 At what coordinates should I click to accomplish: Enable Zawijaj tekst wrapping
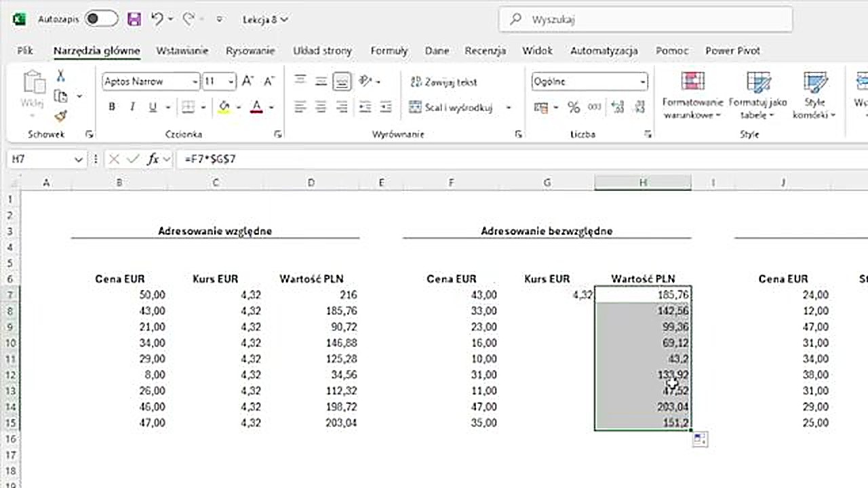[444, 82]
